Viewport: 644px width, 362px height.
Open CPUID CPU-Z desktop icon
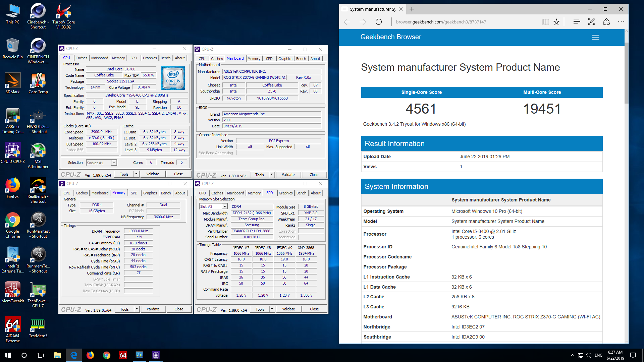point(13,153)
